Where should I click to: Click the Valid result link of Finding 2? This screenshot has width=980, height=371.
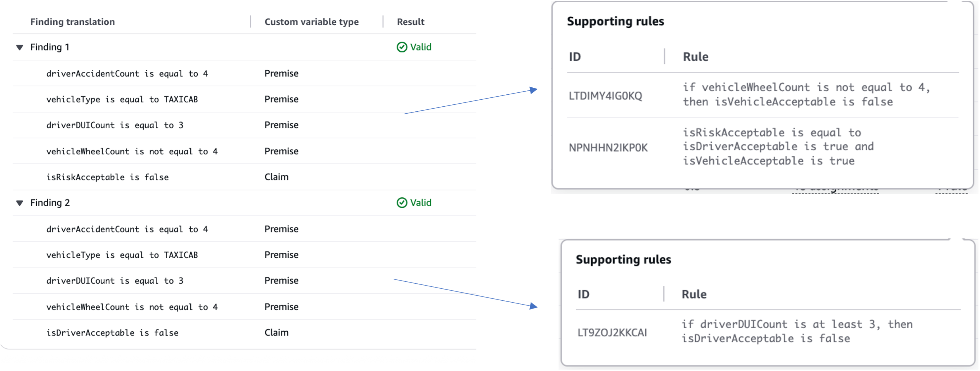click(x=420, y=203)
